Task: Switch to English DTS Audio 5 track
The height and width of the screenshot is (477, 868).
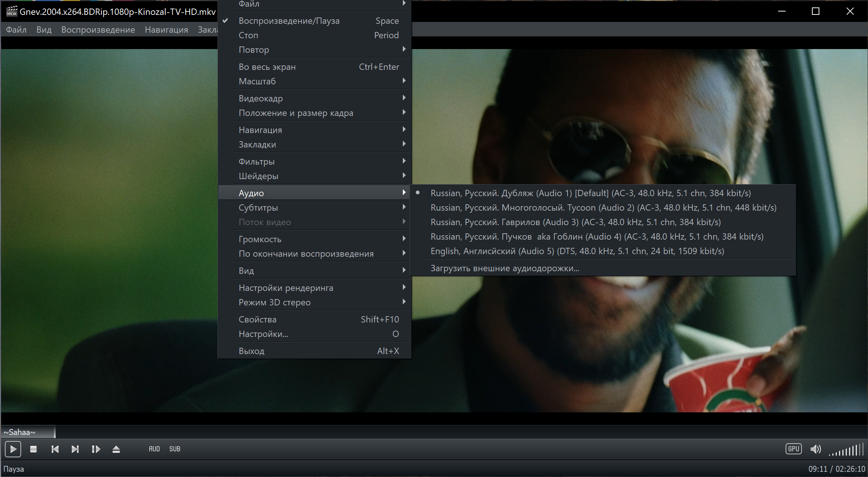Action: coord(577,251)
